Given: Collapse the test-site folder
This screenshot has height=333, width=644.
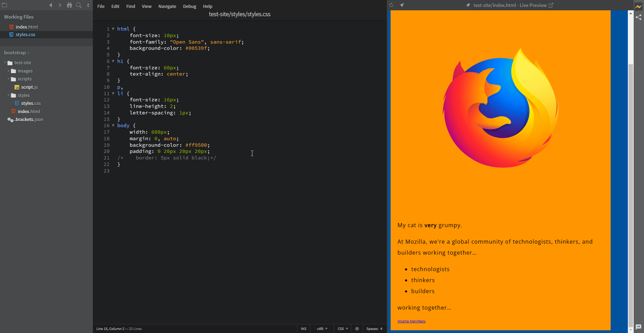Looking at the screenshot, I should click(x=5, y=63).
